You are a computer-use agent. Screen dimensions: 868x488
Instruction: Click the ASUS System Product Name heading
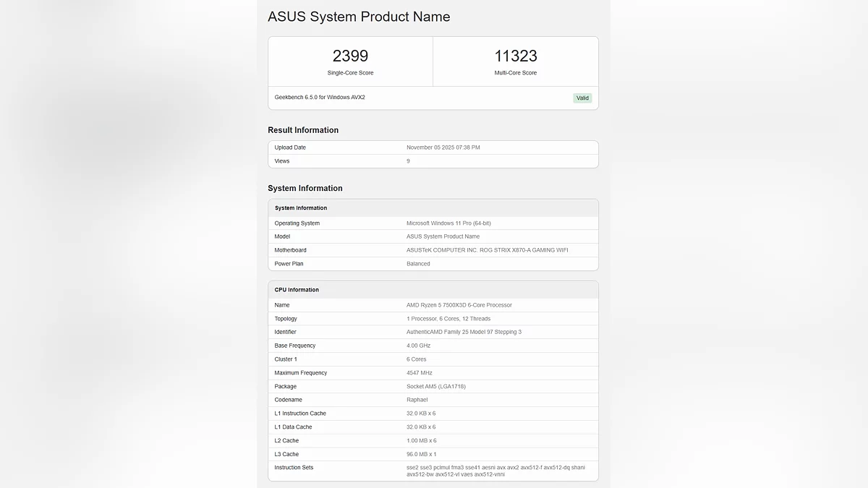(359, 17)
